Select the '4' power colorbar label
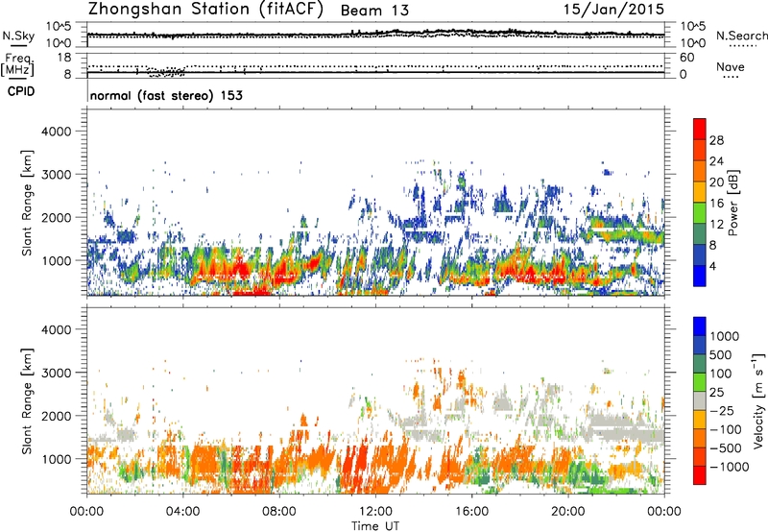This screenshot has height=532, width=768. click(712, 266)
